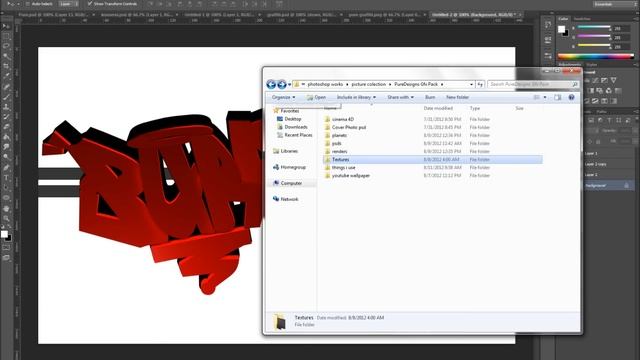Screen dimensions: 640x360
Task: Select the Eraser tool
Action: click(6, 127)
